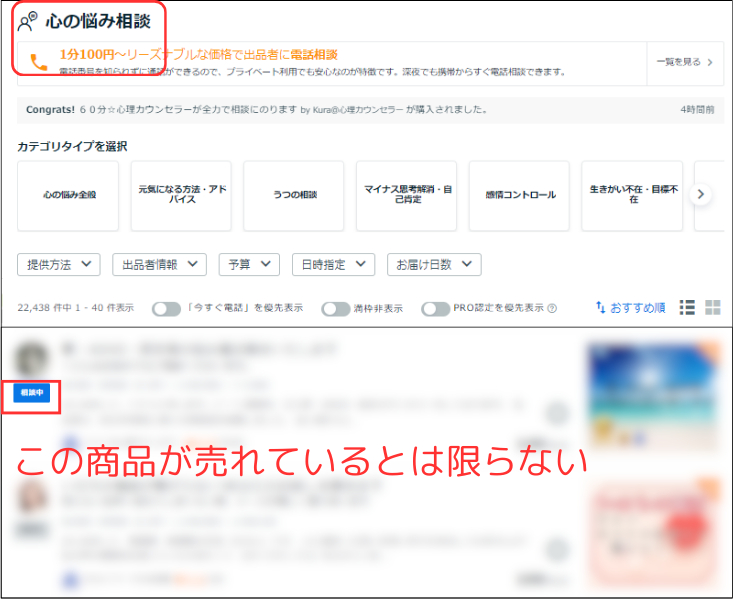Click Congrats purchase notification text
This screenshot has width=734, height=599.
pyautogui.click(x=257, y=110)
